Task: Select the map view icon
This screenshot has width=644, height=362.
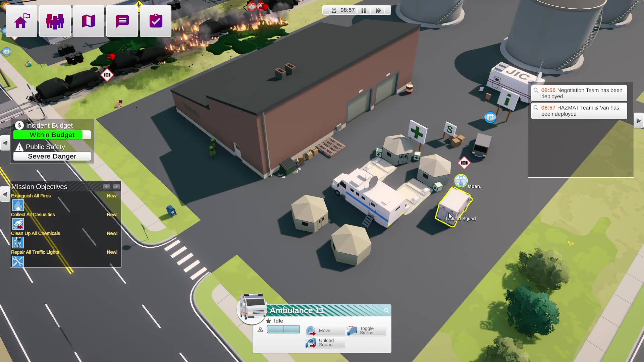Action: click(x=89, y=21)
